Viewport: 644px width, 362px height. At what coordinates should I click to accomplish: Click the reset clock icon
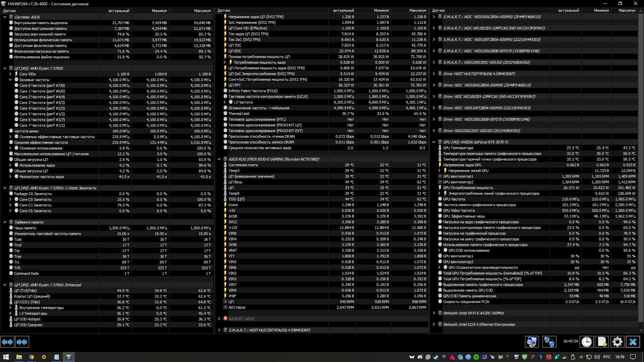click(x=587, y=342)
